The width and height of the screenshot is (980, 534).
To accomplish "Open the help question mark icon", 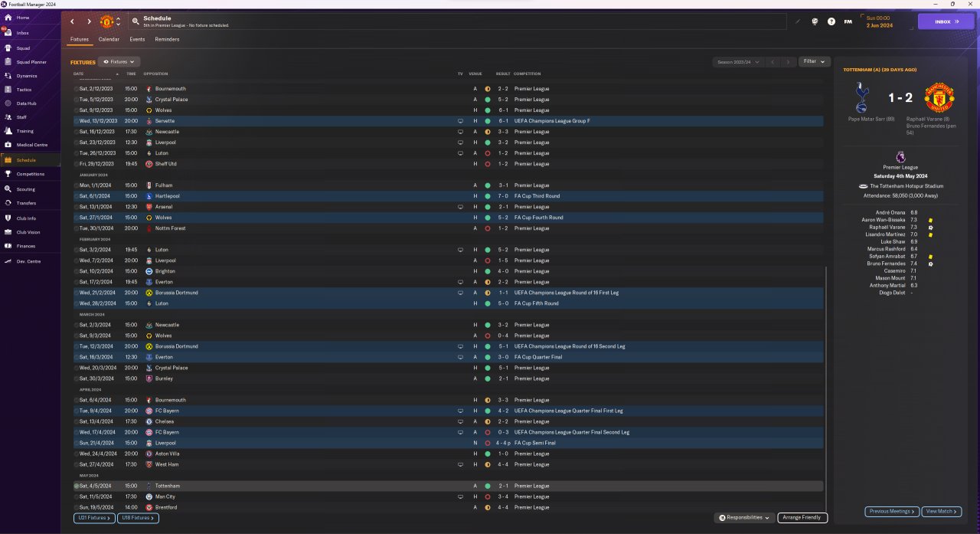I will tap(831, 21).
